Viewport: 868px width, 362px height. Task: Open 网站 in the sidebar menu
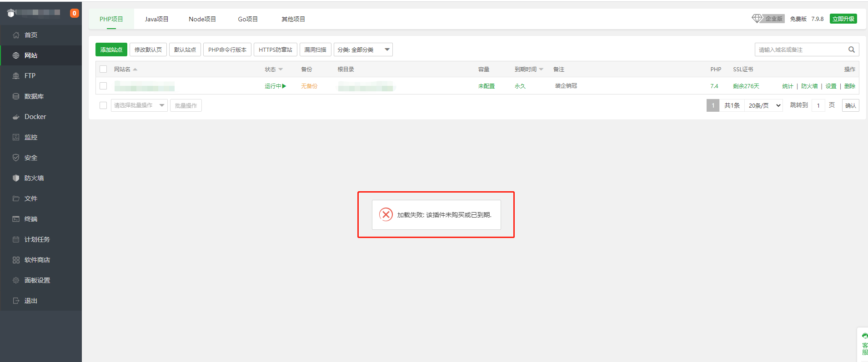tap(41, 55)
